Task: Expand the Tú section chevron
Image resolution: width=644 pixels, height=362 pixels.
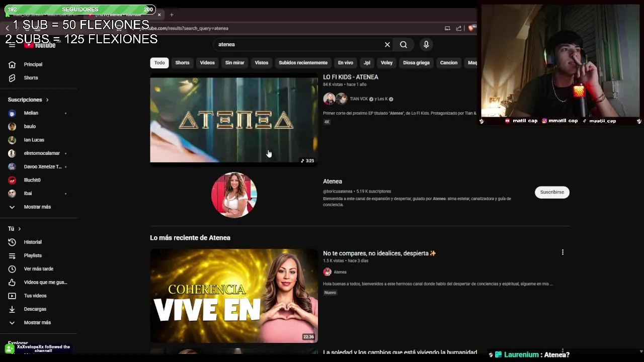Action: coord(20,229)
